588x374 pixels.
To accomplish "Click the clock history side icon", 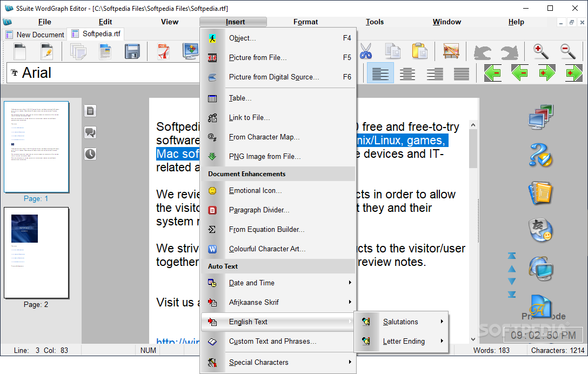I will [90, 154].
